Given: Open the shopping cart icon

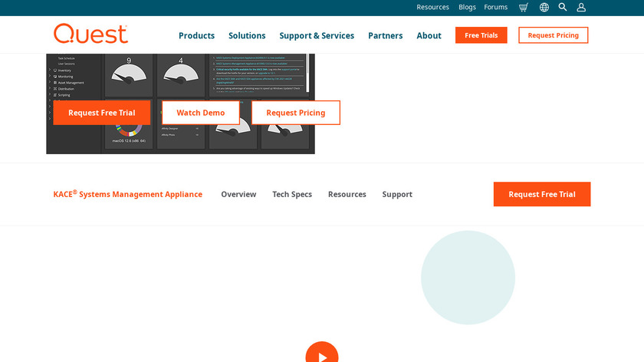Looking at the screenshot, I should [x=523, y=8].
